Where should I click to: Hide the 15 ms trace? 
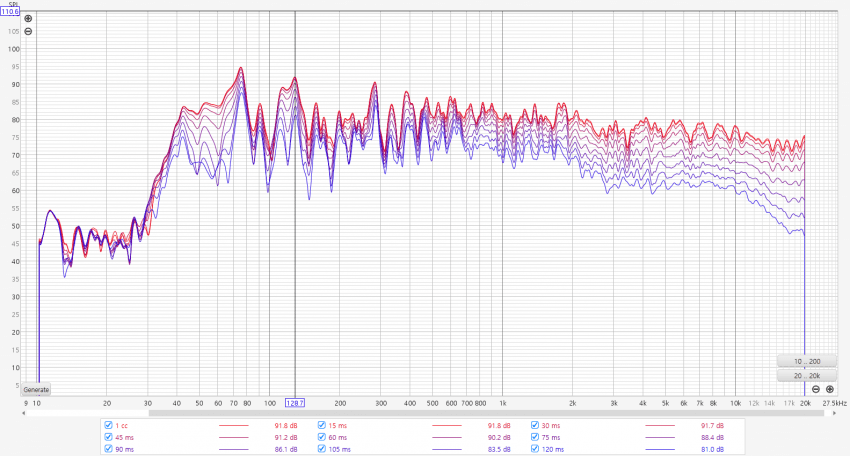pyautogui.click(x=321, y=425)
